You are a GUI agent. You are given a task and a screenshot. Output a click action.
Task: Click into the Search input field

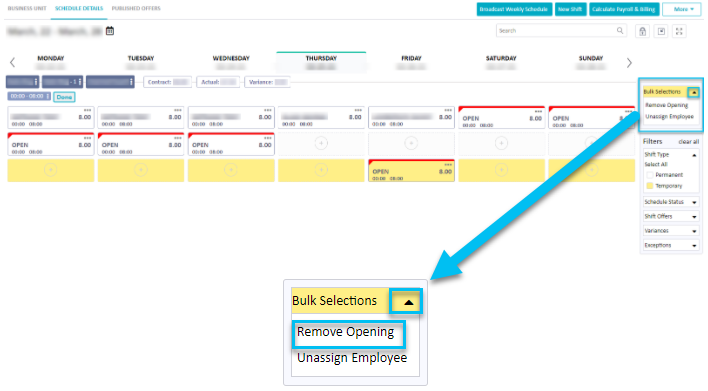pyautogui.click(x=556, y=31)
